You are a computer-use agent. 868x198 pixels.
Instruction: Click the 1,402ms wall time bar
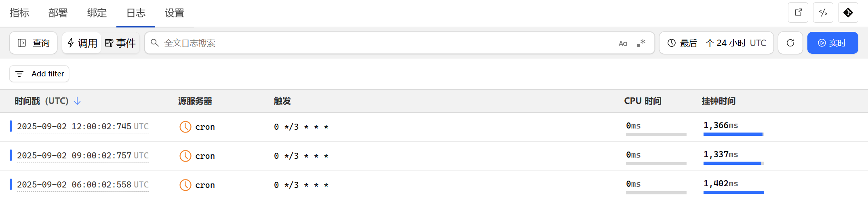pos(733,192)
